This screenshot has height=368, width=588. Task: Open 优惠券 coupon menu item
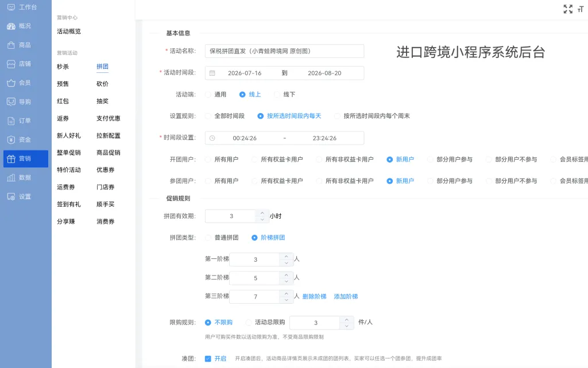(106, 170)
